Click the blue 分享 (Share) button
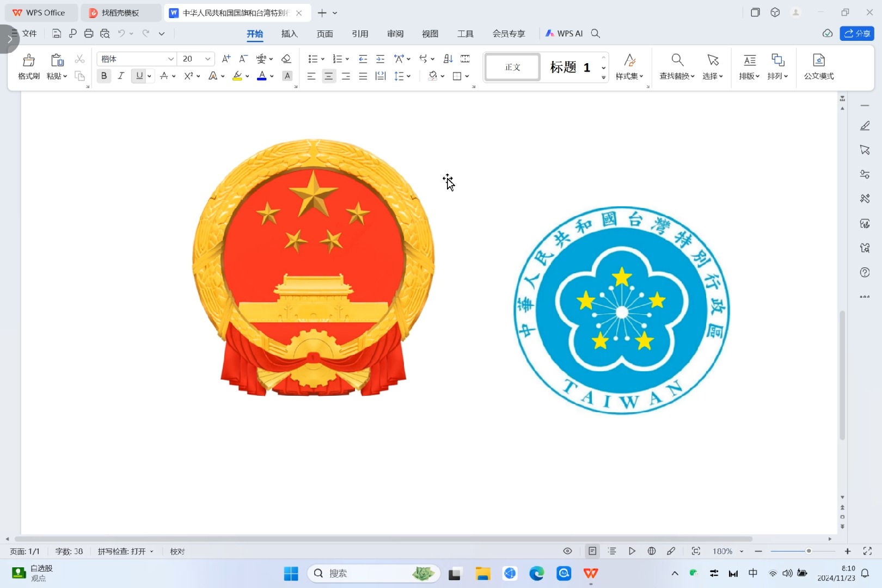882x588 pixels. click(857, 34)
